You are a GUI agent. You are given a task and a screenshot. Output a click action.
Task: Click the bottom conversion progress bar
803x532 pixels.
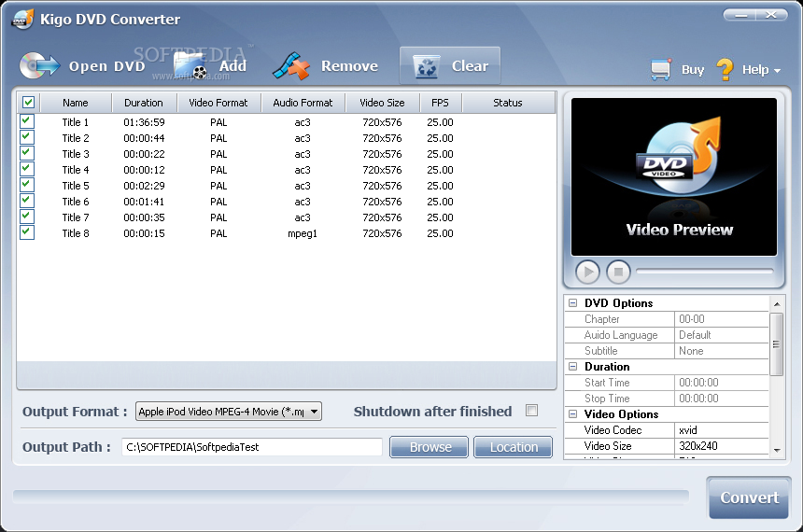[351, 497]
